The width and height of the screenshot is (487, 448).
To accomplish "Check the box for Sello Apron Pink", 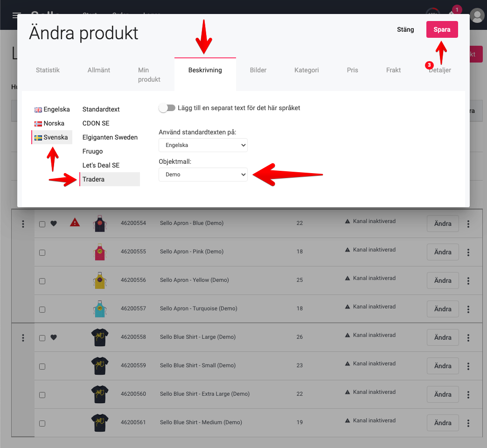I will [42, 252].
